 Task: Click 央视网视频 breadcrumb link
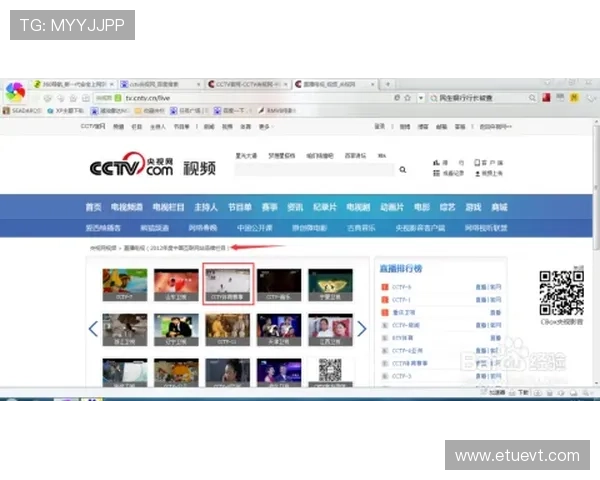pos(103,248)
